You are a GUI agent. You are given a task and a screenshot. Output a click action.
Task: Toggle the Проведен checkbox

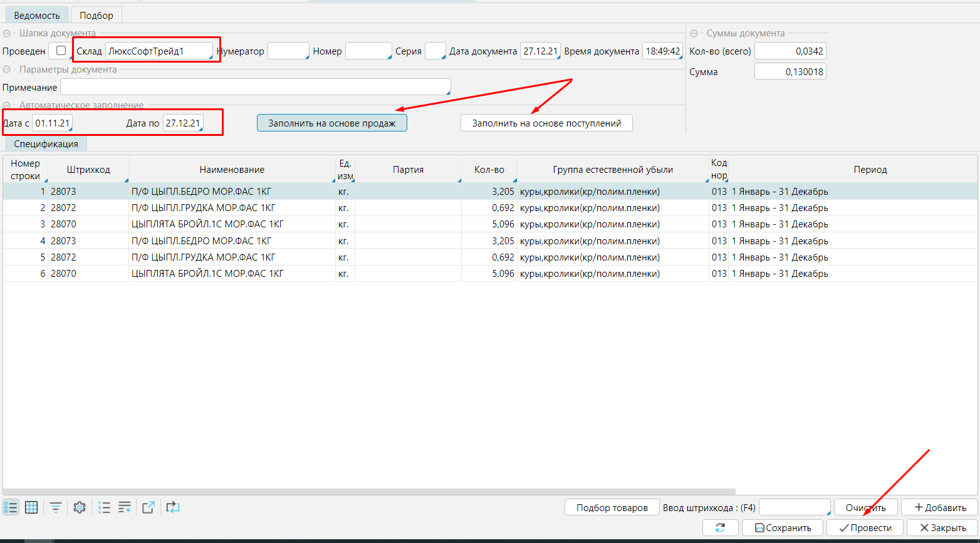pyautogui.click(x=61, y=51)
